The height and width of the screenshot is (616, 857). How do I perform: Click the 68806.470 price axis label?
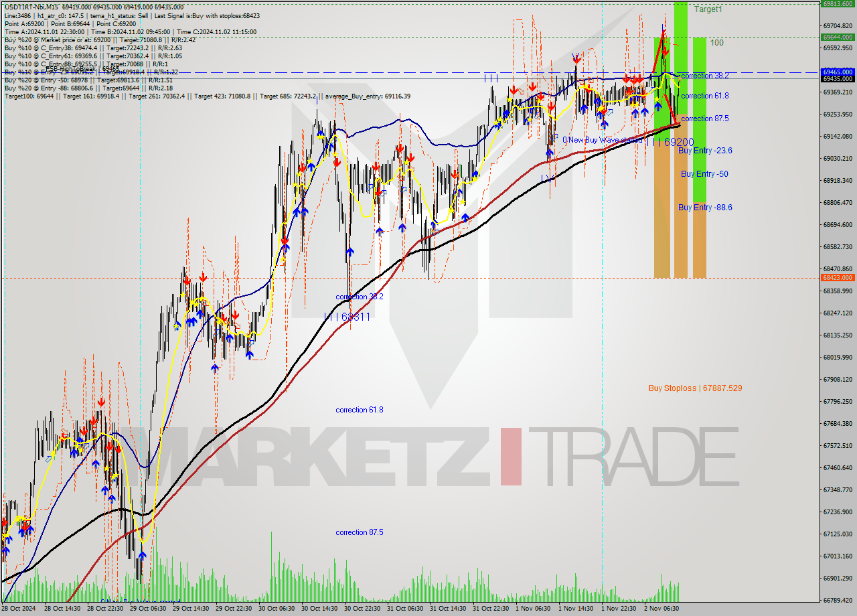838,202
